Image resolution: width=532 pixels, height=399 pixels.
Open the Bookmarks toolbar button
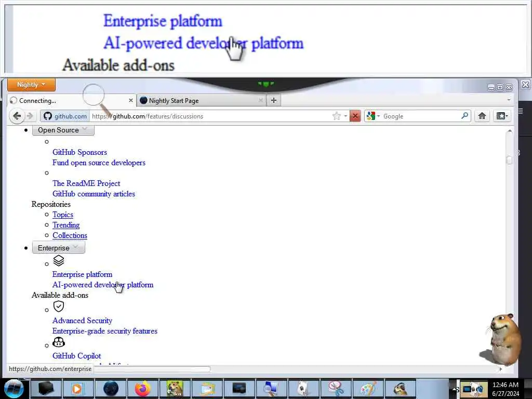click(x=502, y=116)
